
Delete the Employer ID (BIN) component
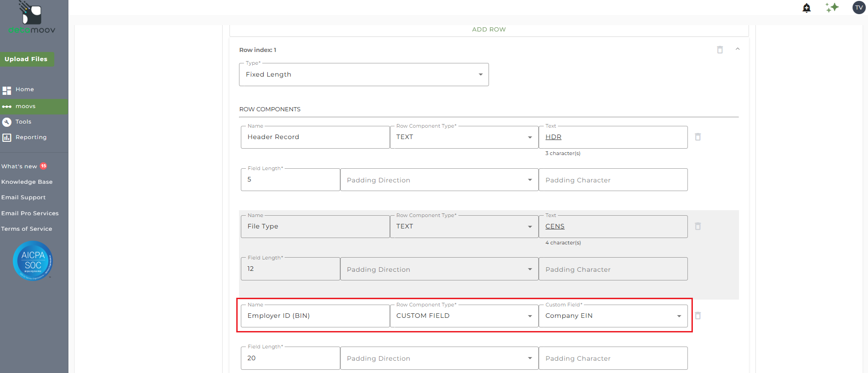pyautogui.click(x=697, y=316)
